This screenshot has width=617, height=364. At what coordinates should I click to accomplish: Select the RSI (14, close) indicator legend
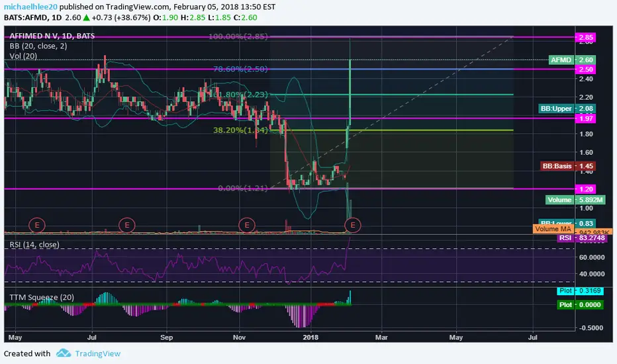point(34,244)
